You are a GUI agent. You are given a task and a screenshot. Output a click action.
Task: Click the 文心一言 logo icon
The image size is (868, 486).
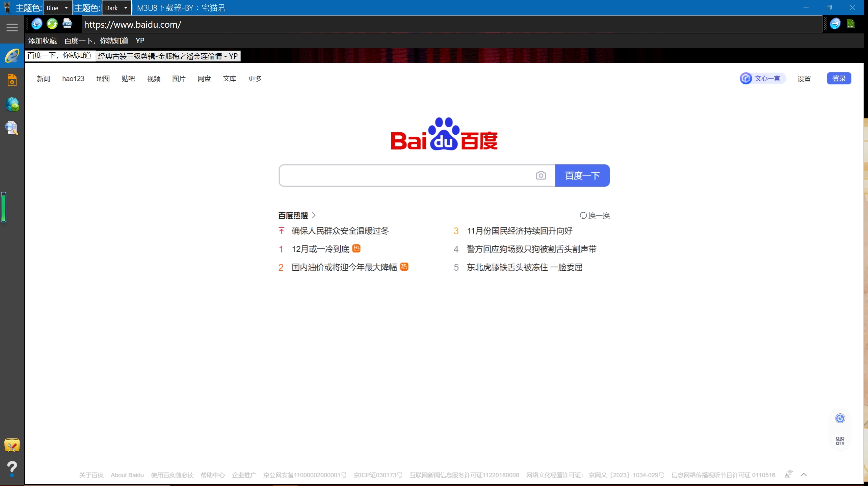point(746,79)
